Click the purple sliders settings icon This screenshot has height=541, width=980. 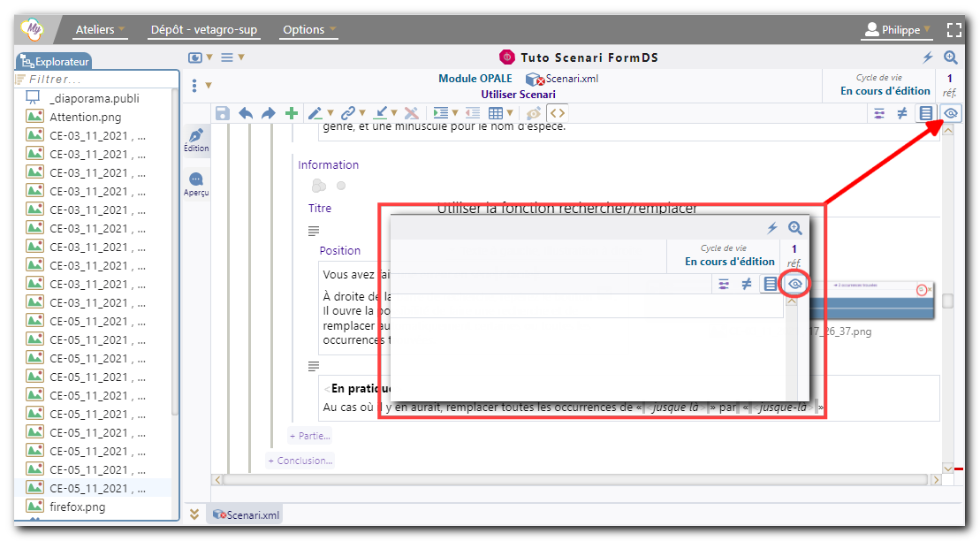tap(879, 113)
